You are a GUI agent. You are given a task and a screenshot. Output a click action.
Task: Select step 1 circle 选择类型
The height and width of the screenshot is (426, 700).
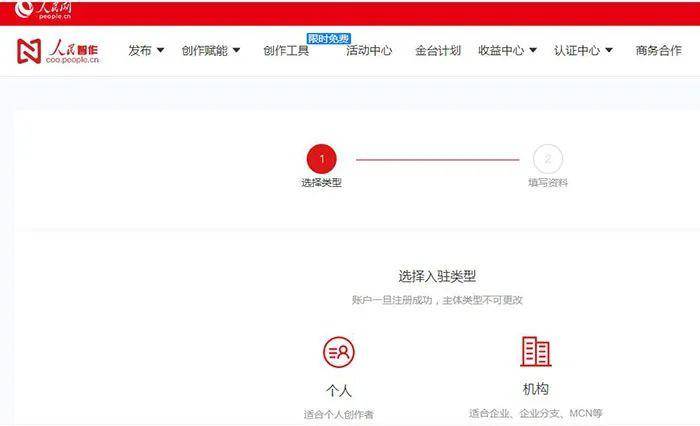(321, 159)
